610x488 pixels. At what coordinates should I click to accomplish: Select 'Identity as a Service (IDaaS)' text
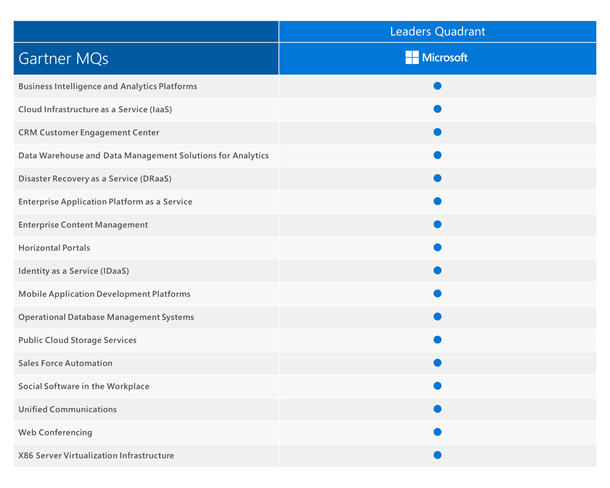74,271
